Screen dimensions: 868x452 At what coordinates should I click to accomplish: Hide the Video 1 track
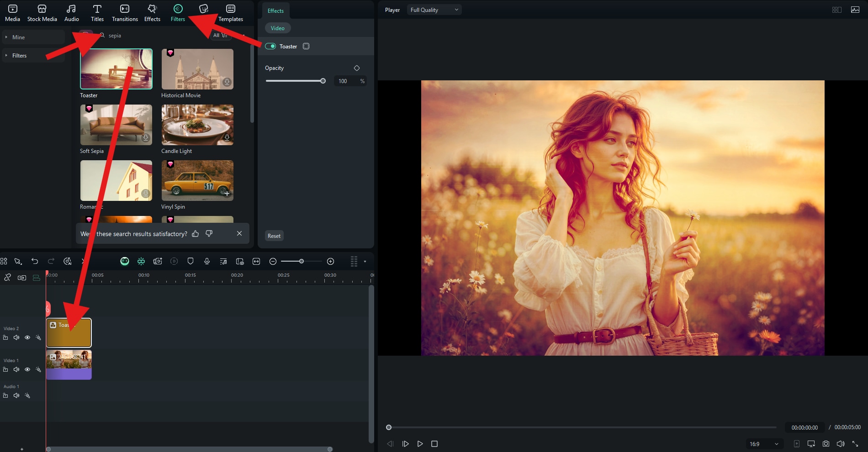click(x=27, y=369)
